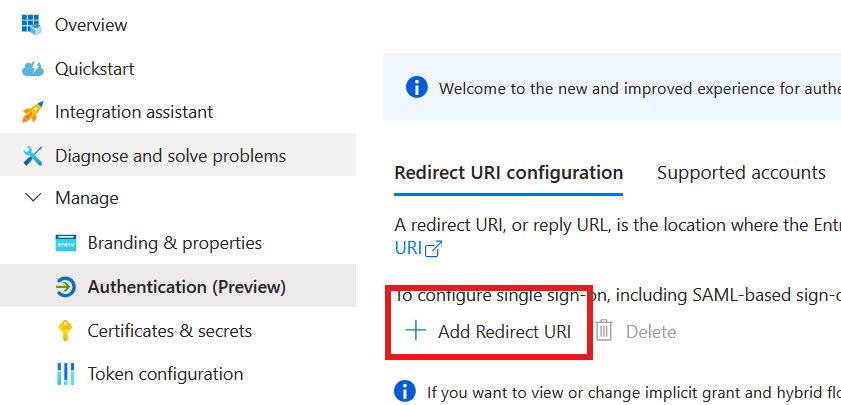Click the Overview grid icon
The image size is (841, 405).
click(33, 25)
